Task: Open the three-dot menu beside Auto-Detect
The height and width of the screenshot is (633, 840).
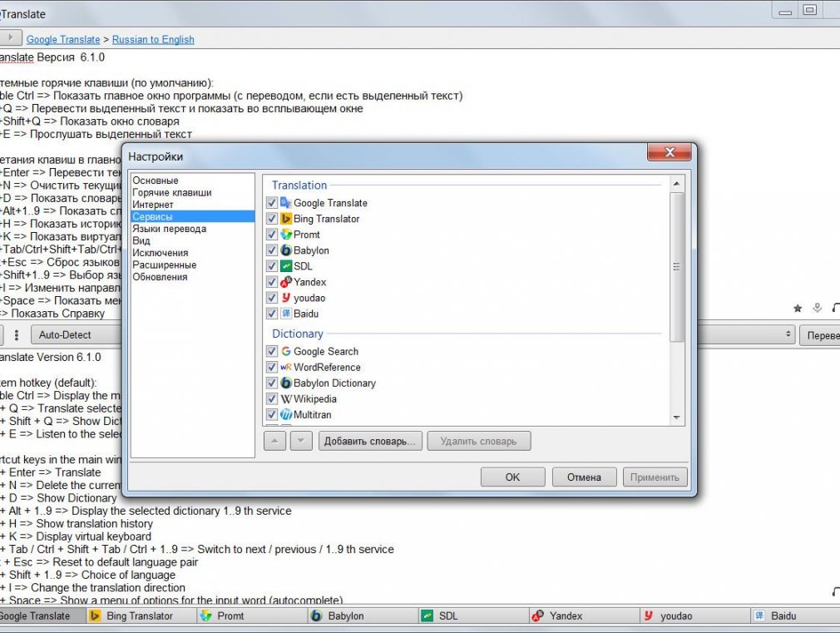Action: coord(17,335)
